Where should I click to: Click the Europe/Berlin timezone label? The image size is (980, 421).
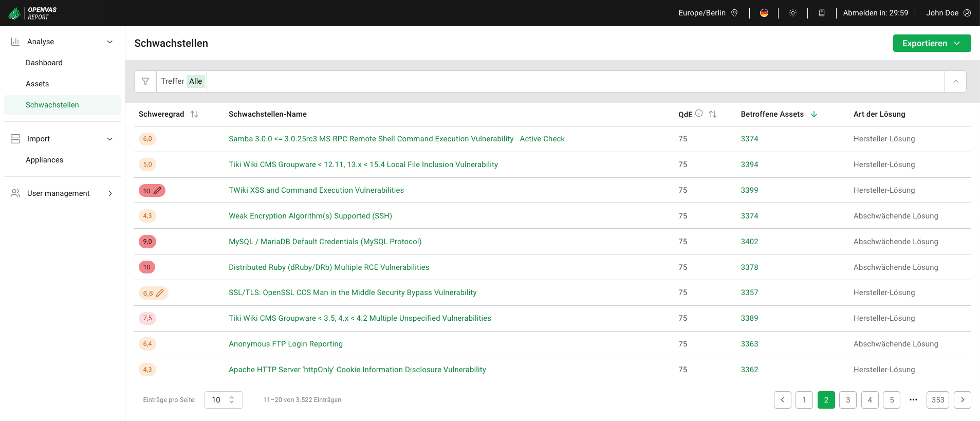click(x=702, y=13)
